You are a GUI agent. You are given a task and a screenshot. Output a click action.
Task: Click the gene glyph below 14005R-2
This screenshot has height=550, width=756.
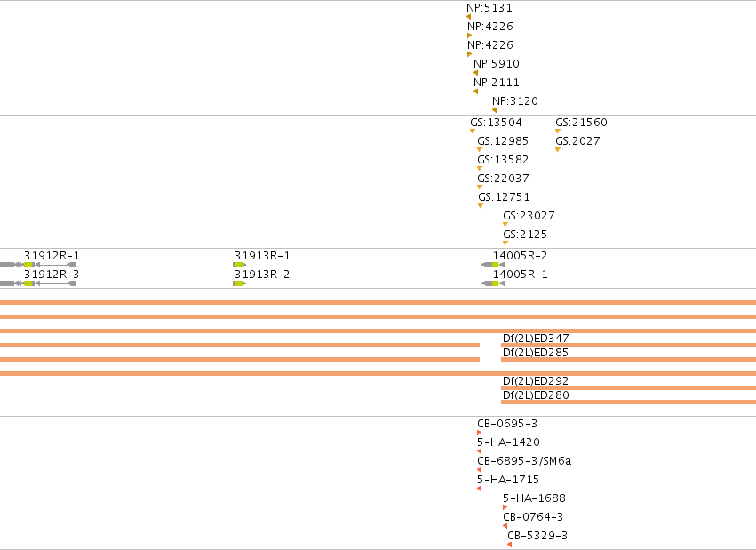tap(493, 265)
